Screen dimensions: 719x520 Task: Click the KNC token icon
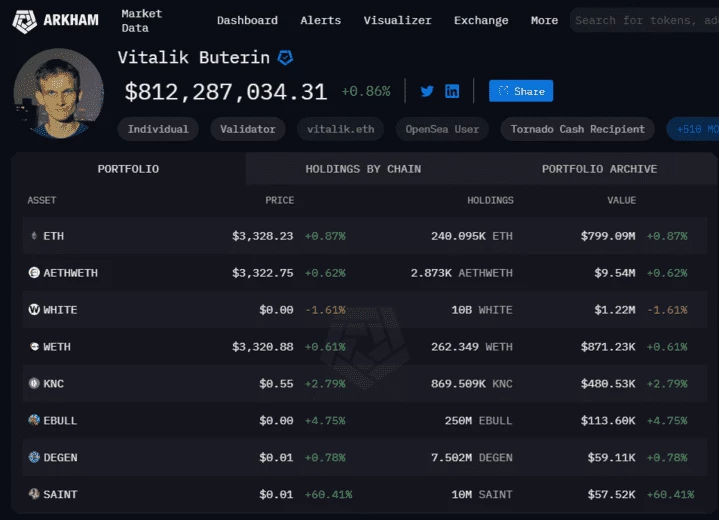(x=34, y=383)
